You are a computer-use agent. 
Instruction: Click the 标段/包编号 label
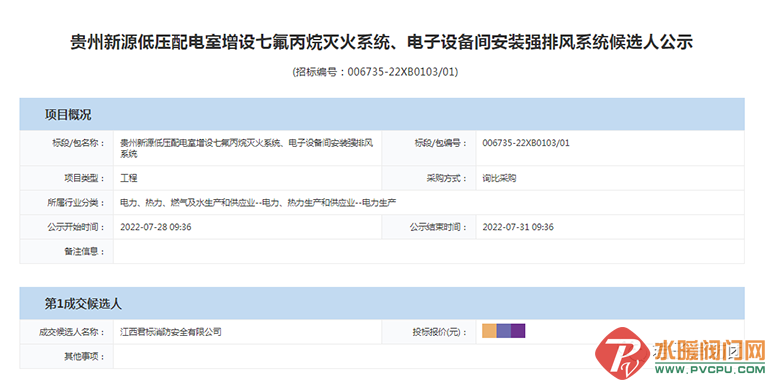(440, 143)
